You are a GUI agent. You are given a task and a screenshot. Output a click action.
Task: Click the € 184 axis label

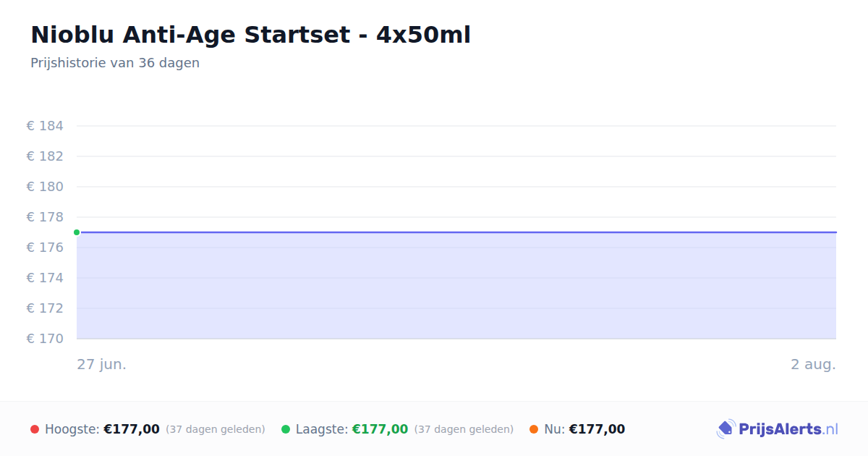click(45, 126)
